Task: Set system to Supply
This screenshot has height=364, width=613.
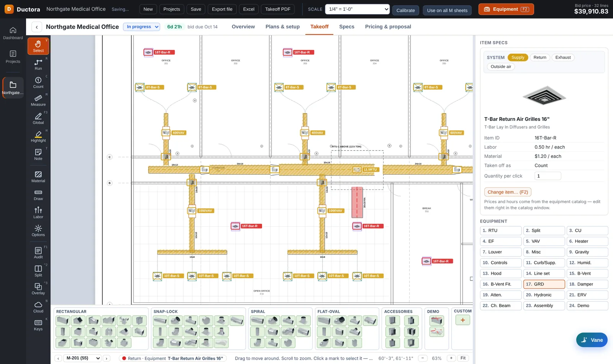Action: coord(518,57)
